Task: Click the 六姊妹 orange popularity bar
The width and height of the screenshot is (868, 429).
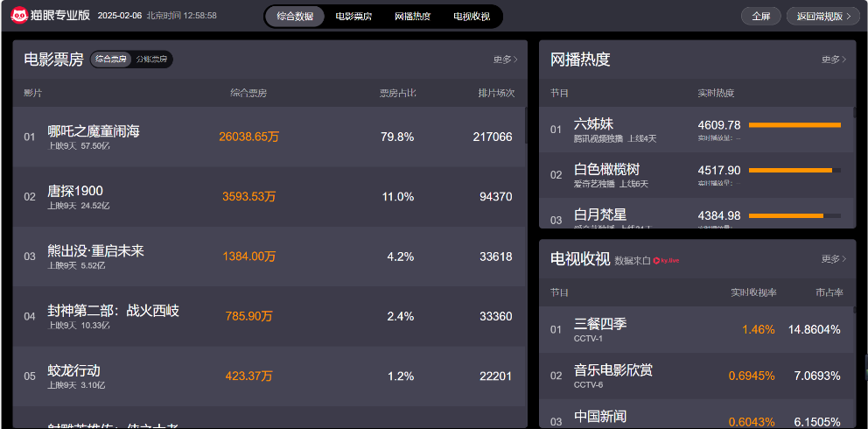Action: click(794, 125)
